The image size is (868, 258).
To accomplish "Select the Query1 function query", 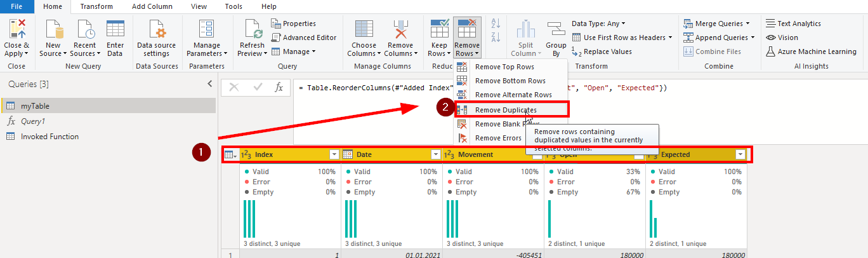I will point(109,121).
